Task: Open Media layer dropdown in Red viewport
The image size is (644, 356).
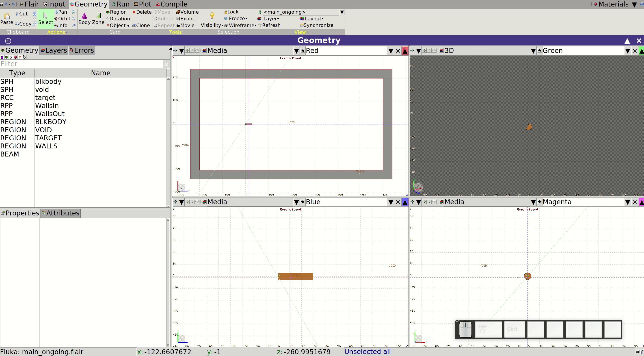Action: click(x=296, y=51)
